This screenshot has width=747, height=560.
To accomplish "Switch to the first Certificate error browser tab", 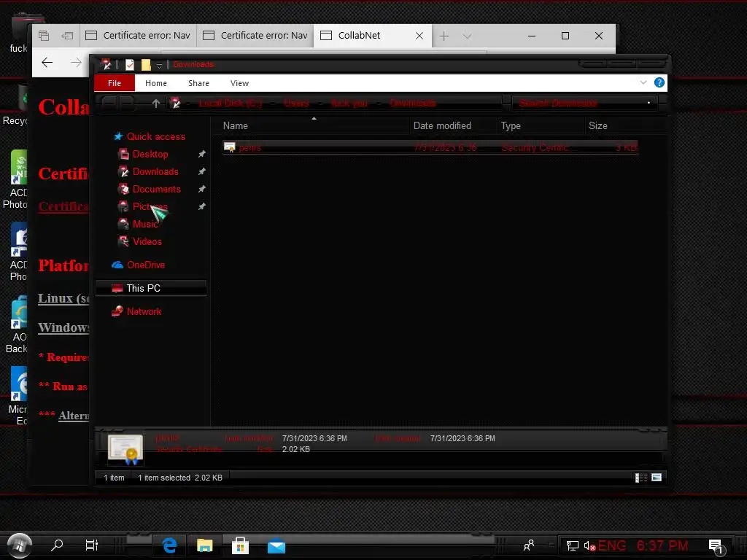I will pos(138,36).
